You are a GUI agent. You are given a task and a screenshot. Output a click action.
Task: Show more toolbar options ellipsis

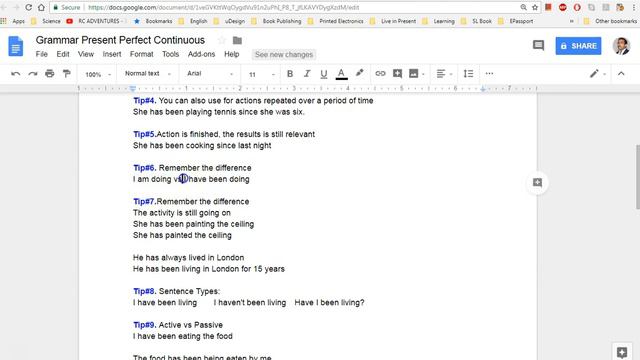coord(489,73)
